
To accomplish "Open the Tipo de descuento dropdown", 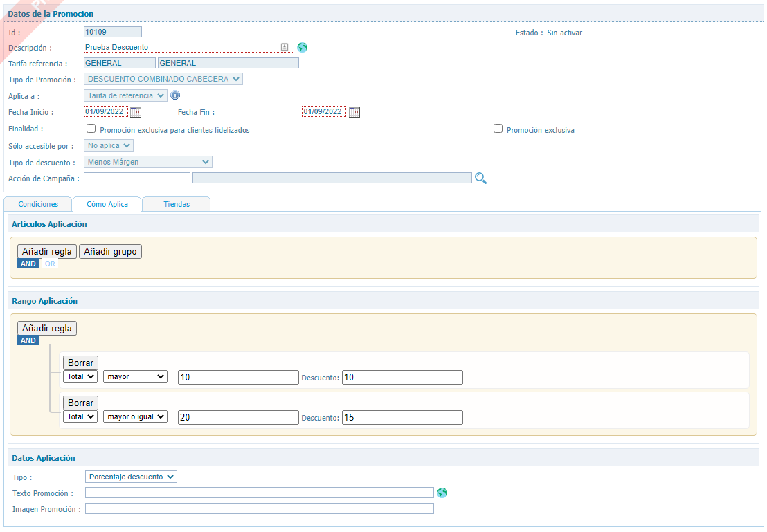I will pos(148,162).
